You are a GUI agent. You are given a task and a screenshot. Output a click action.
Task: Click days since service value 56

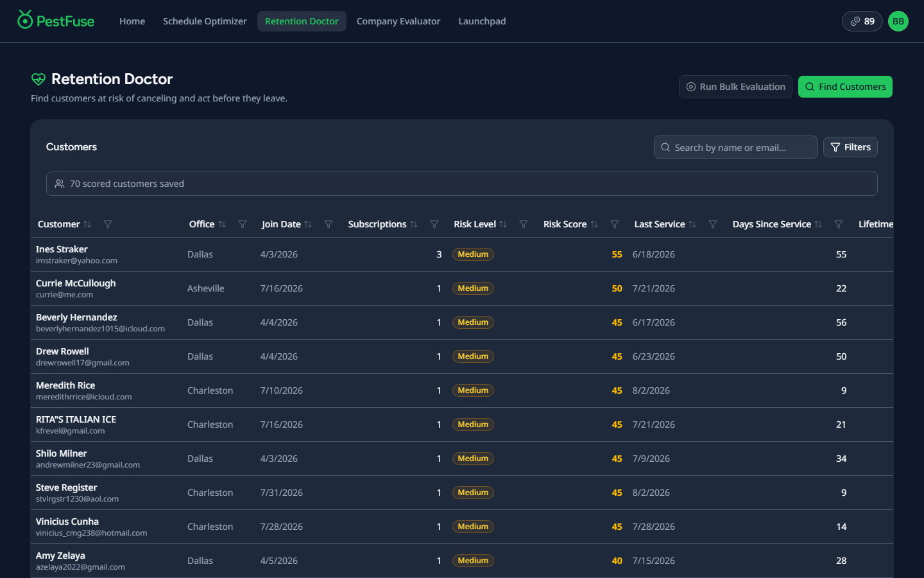pos(841,322)
